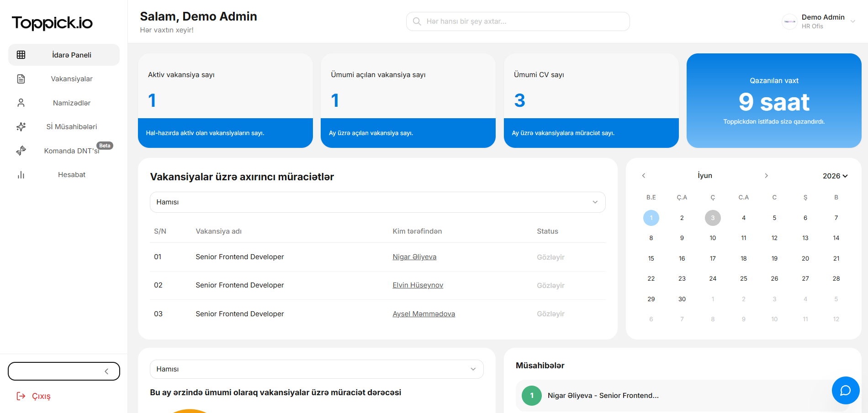Image resolution: width=868 pixels, height=413 pixels.
Task: Click the Çıxış logout icon
Action: click(21, 396)
